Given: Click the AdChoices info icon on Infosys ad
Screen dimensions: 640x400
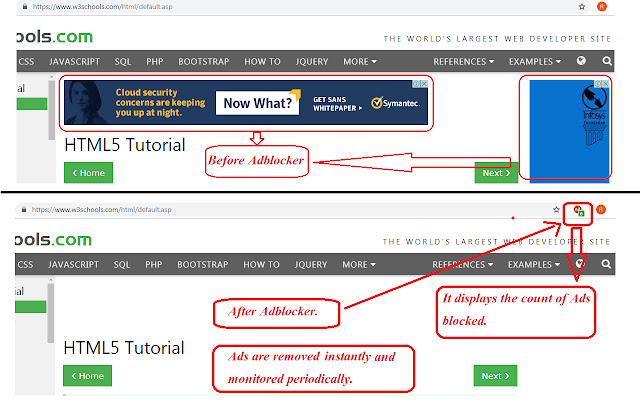Looking at the screenshot, I should [x=599, y=83].
